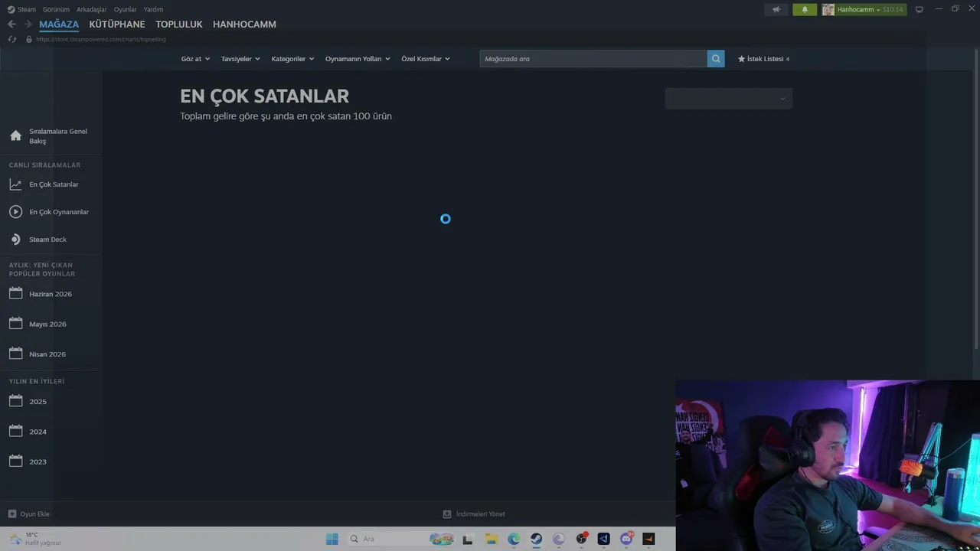This screenshot has height=551, width=980.
Task: Open the En Çok Oynananlar chart
Action: [x=59, y=212]
